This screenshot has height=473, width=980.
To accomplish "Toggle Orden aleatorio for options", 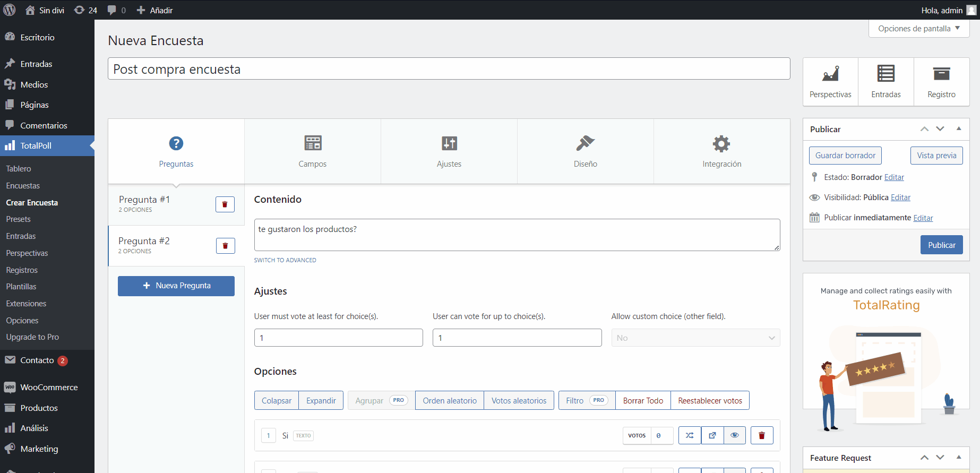I will coord(449,401).
